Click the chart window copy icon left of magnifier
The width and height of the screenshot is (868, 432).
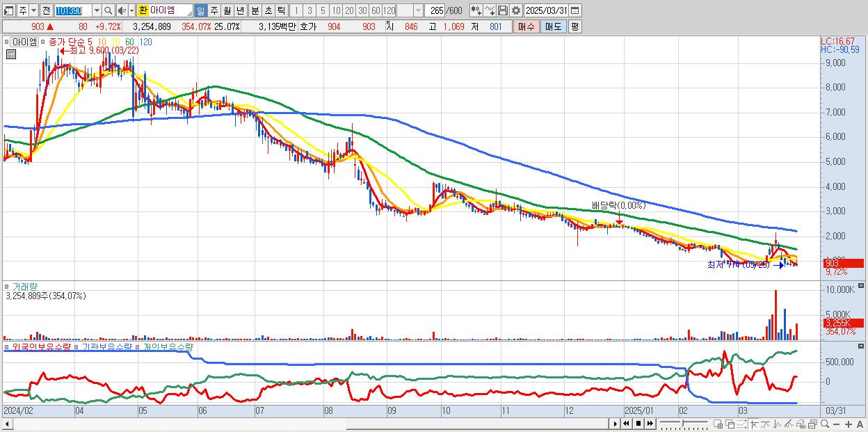(x=813, y=424)
